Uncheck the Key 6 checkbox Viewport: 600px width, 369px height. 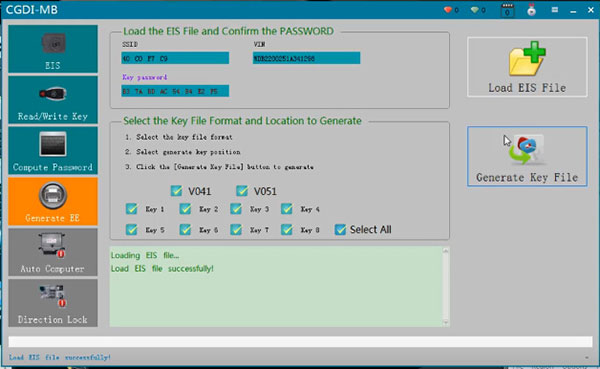(185, 230)
